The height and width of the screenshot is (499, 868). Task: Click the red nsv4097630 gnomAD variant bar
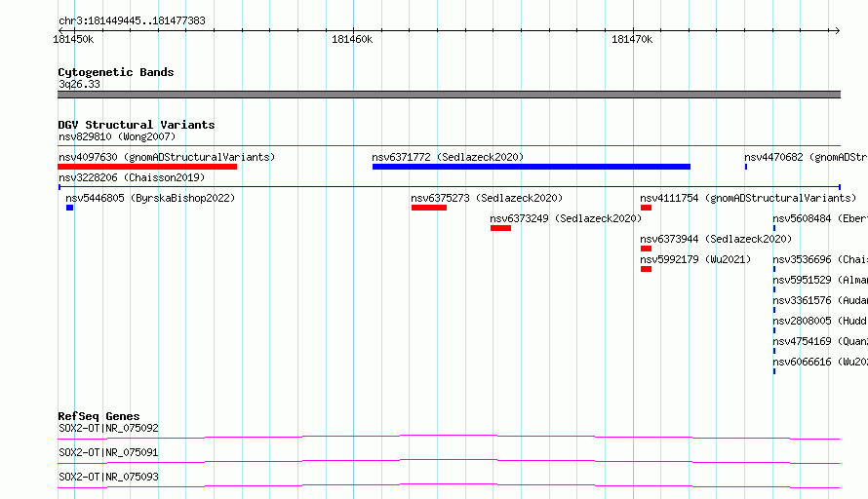click(x=147, y=167)
